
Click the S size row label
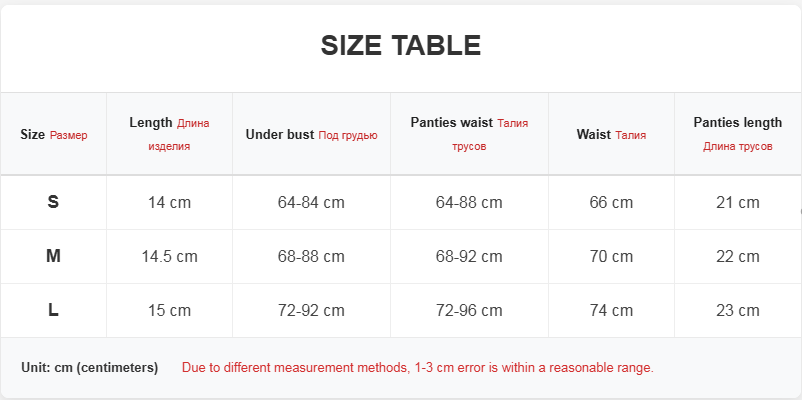click(53, 202)
